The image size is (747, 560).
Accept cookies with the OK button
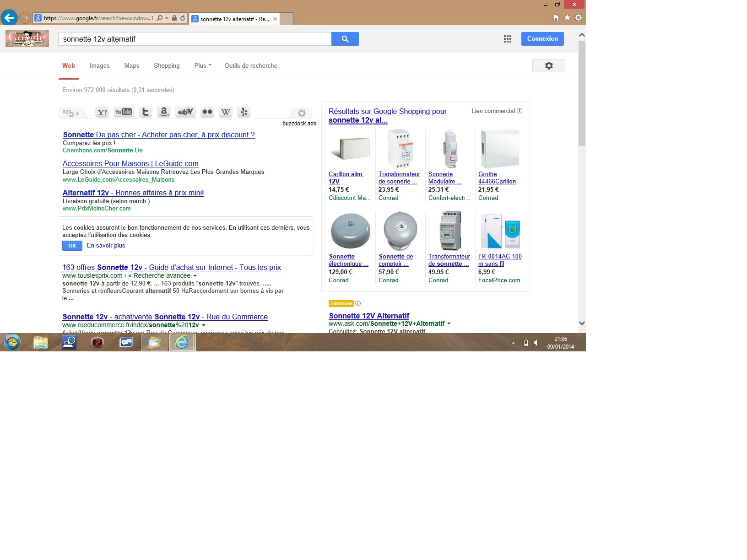pos(72,246)
